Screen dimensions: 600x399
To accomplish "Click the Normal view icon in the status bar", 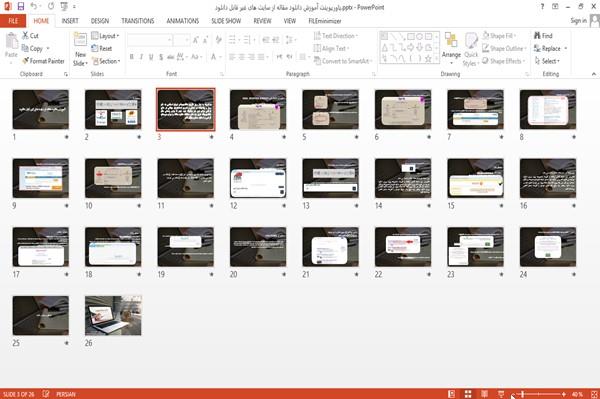I will (x=452, y=394).
